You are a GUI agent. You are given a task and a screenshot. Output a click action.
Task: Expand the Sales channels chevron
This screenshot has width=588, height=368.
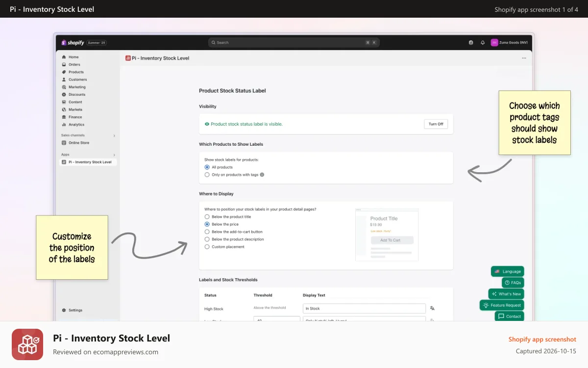tap(114, 135)
